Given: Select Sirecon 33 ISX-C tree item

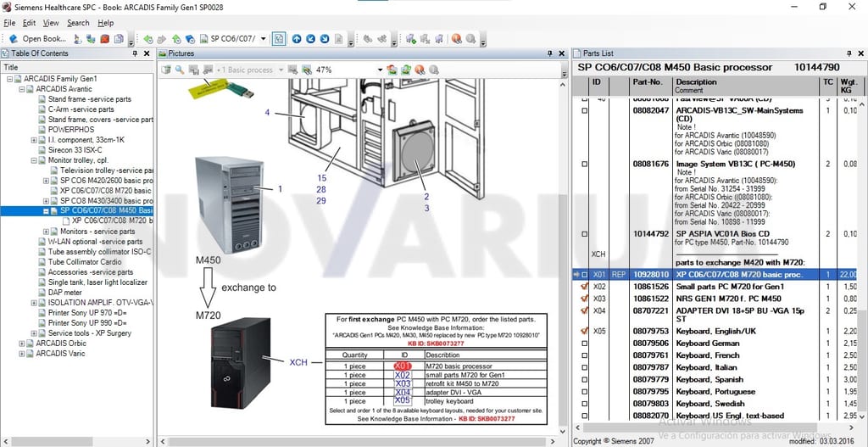Looking at the screenshot, I should (x=75, y=149).
